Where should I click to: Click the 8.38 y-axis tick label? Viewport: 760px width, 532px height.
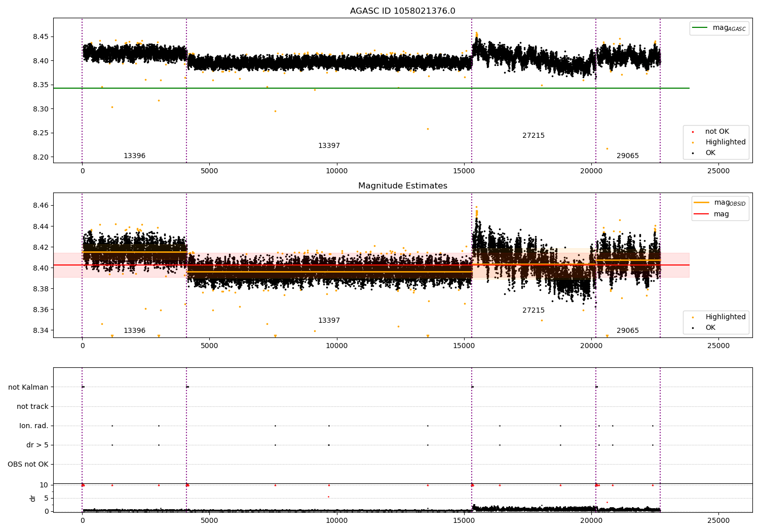coord(40,289)
